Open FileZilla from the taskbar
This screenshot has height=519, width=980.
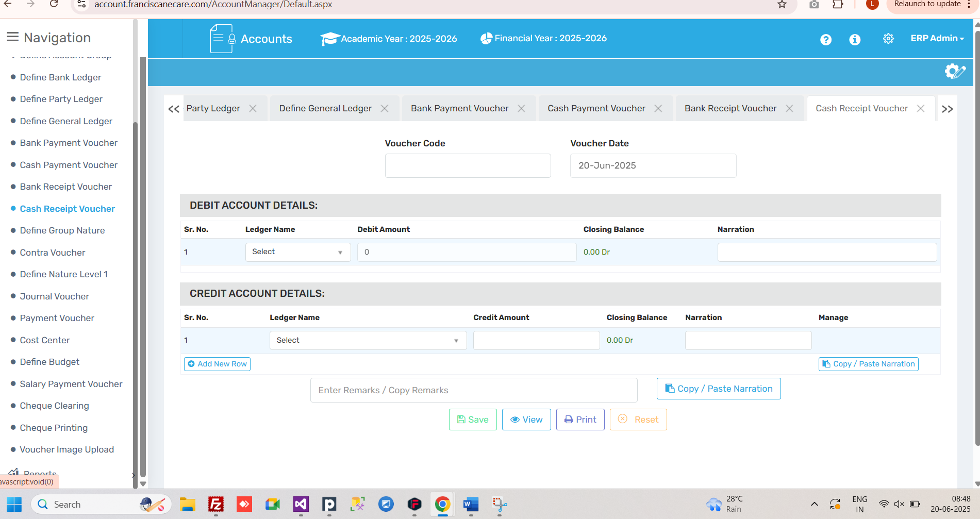point(216,504)
